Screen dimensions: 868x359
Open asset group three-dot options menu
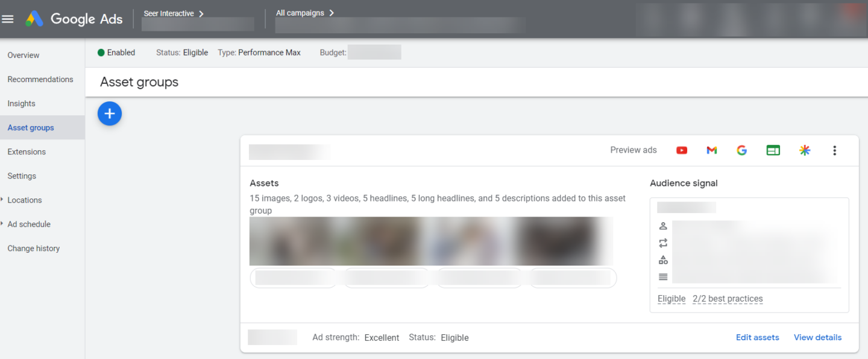[835, 150]
